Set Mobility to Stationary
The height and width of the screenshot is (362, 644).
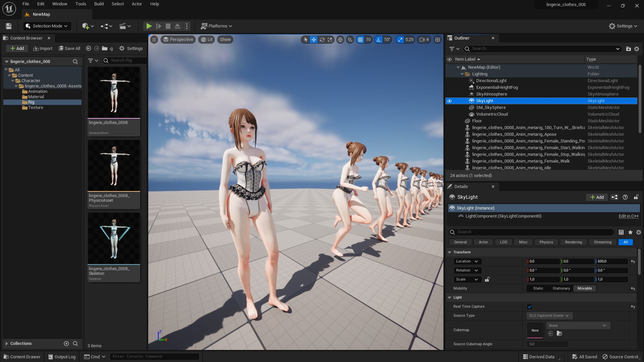pos(561,289)
